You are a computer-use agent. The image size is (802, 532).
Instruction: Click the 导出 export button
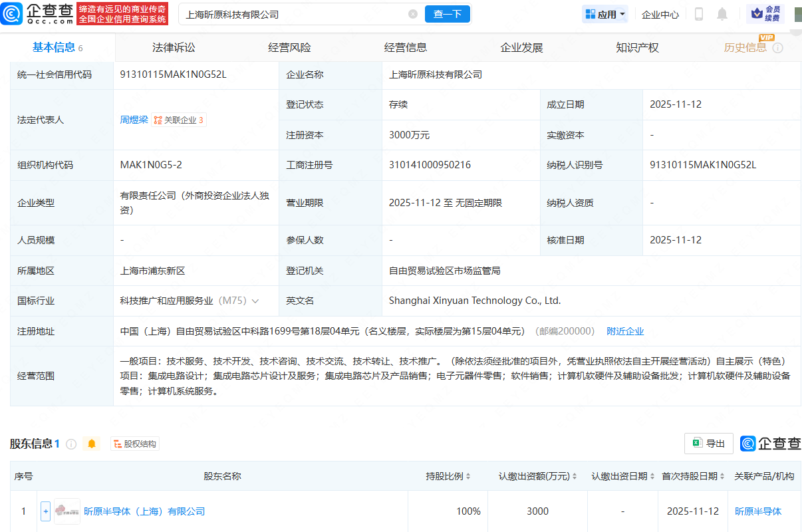(x=709, y=444)
